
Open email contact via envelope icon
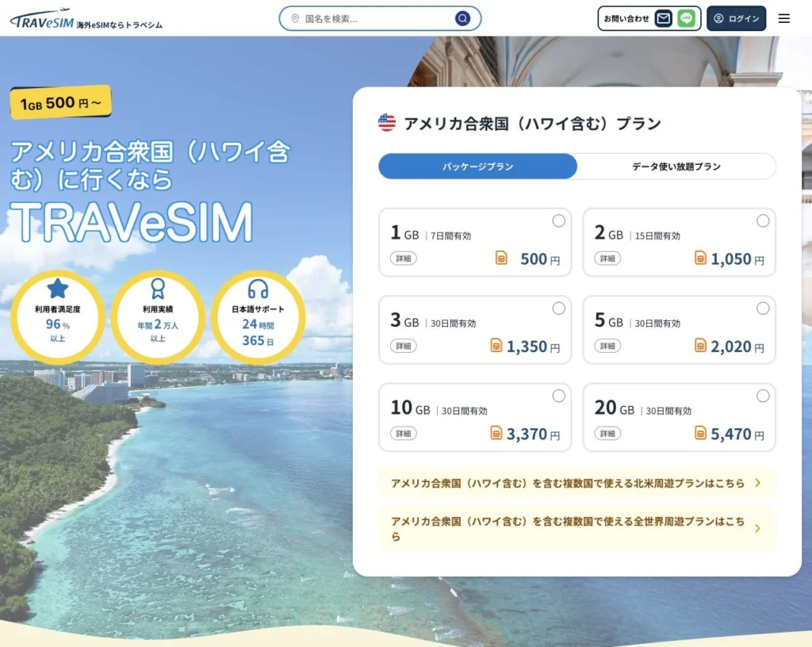click(x=664, y=19)
